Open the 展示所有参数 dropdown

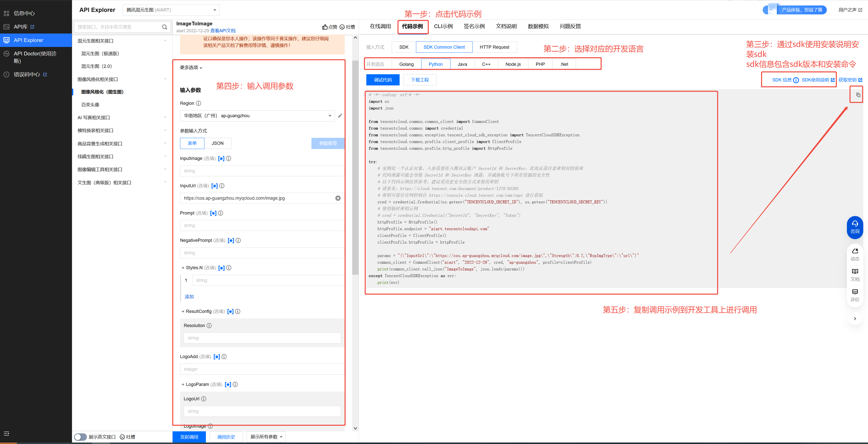266,437
